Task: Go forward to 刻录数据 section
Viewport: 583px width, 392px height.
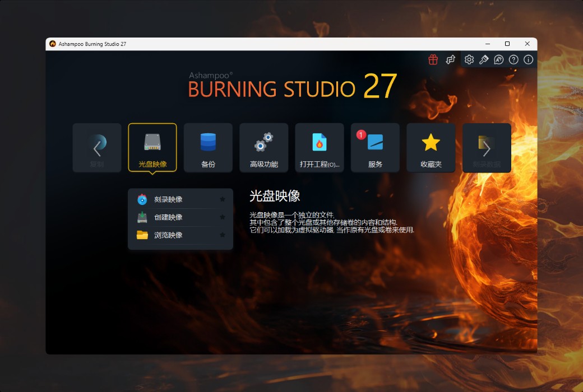Action: [x=486, y=147]
